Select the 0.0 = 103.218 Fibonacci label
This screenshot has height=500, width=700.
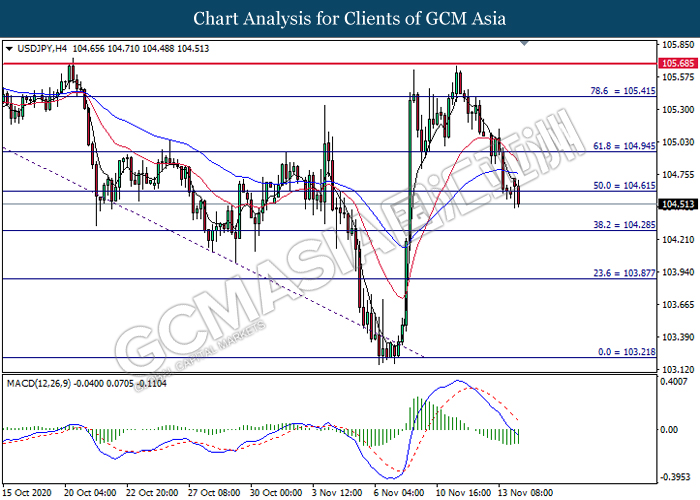point(627,352)
